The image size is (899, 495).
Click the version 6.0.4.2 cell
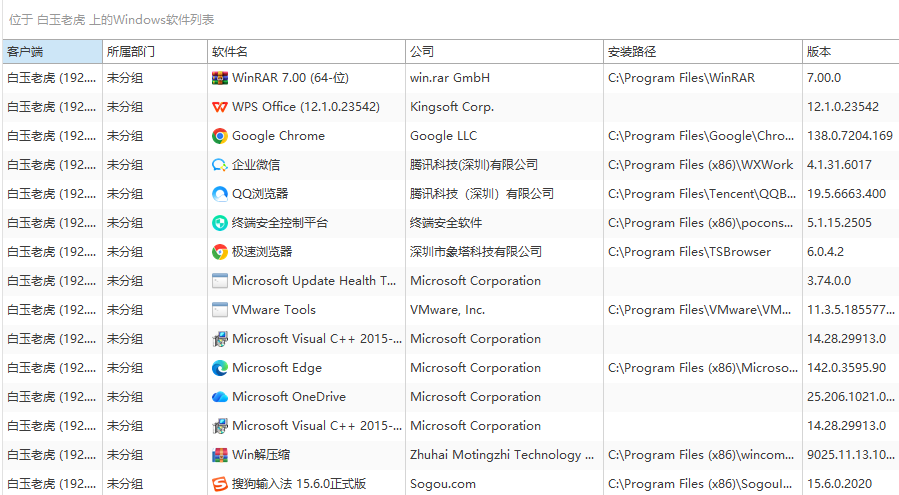point(825,252)
